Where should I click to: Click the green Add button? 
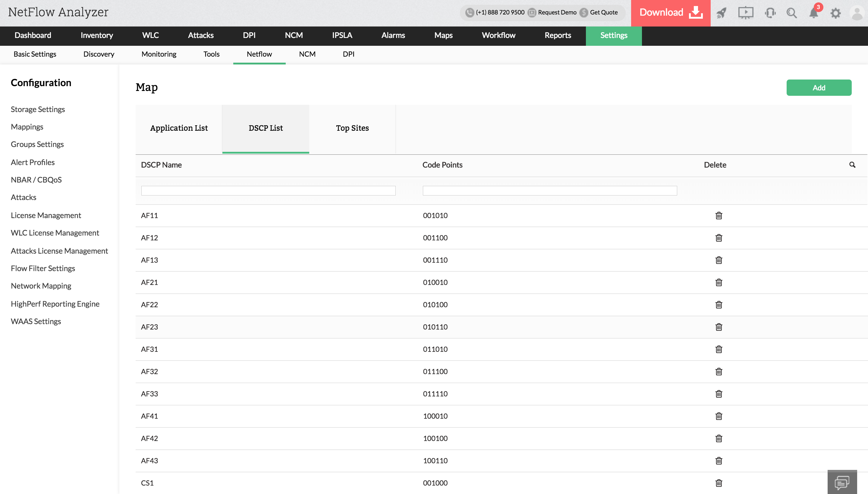[x=819, y=88]
